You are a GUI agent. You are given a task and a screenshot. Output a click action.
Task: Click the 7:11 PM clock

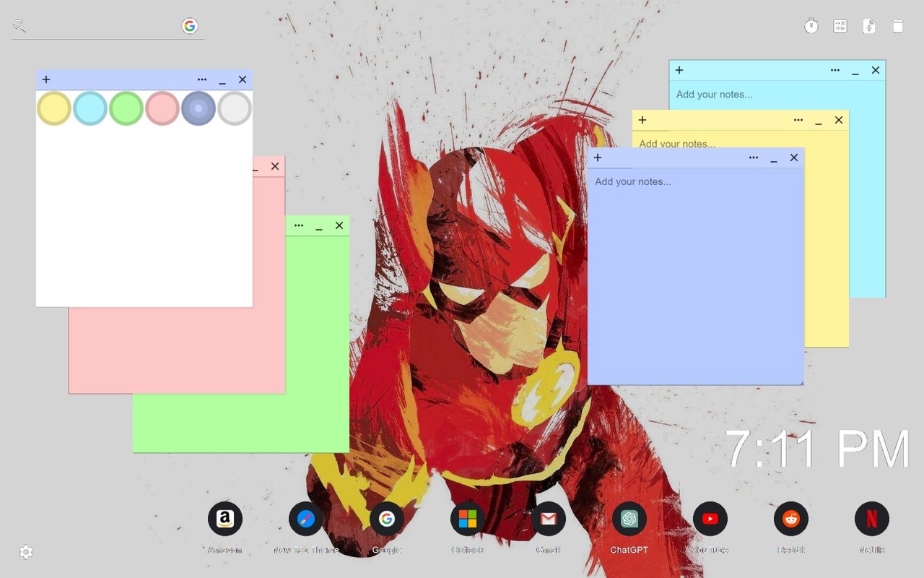pos(817,449)
